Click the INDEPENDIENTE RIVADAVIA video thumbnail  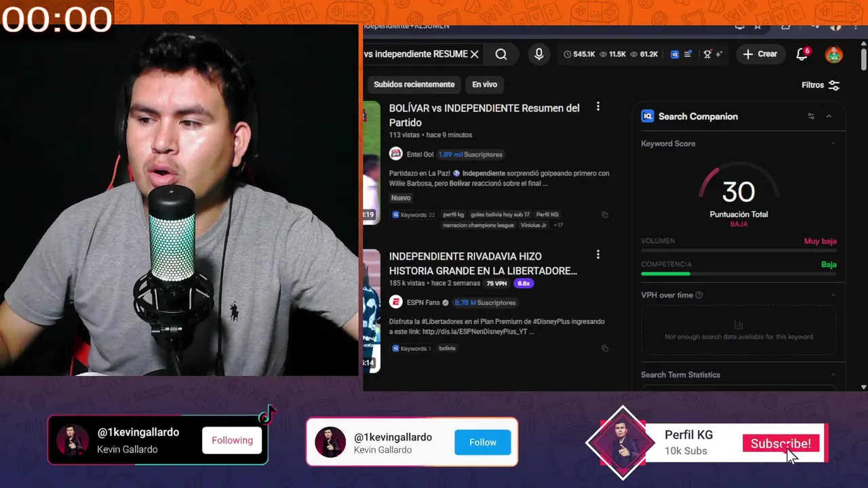(x=372, y=310)
